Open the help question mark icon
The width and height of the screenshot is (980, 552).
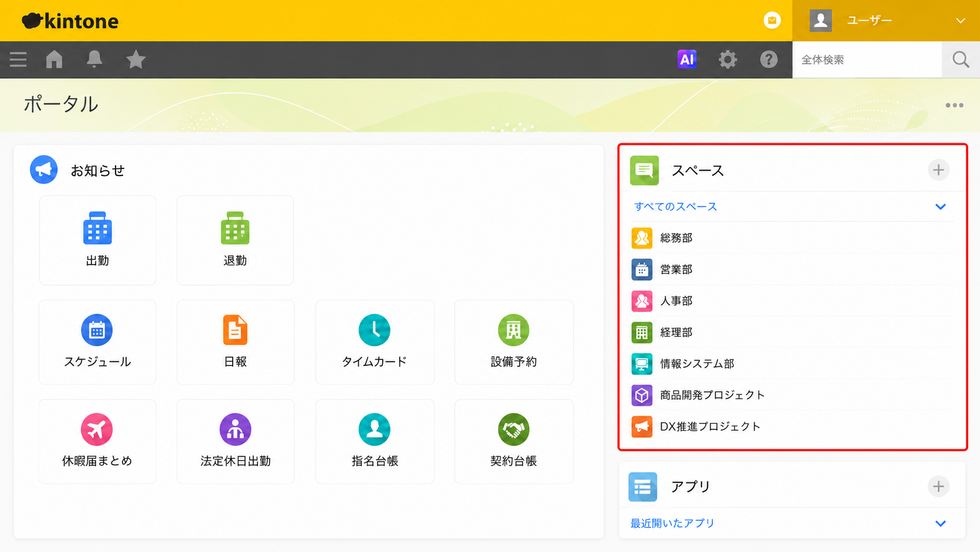tap(769, 59)
